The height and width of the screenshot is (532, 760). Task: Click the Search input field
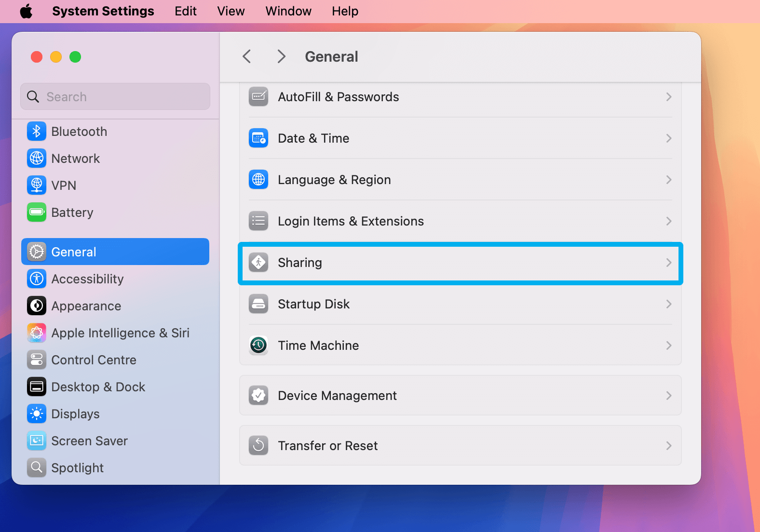pyautogui.click(x=115, y=96)
